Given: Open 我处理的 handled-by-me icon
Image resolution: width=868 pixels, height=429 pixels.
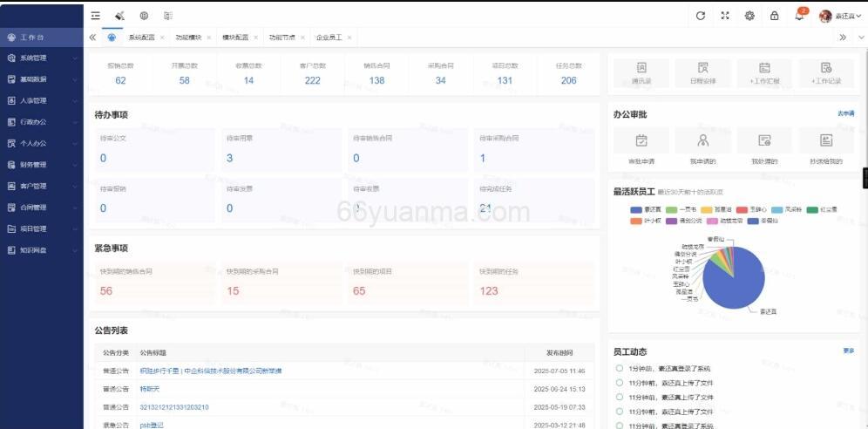Looking at the screenshot, I should point(764,140).
